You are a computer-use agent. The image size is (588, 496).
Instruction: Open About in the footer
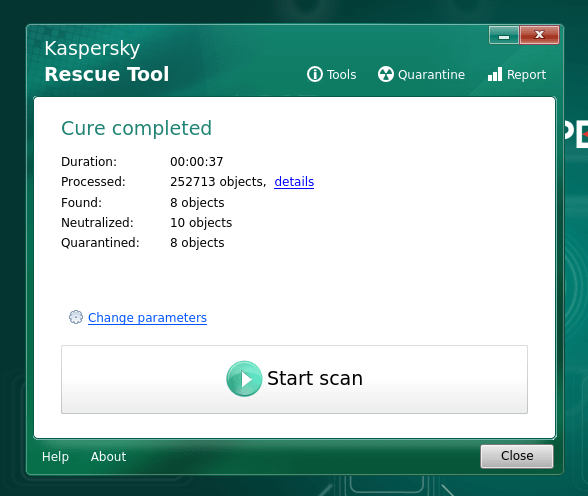point(108,456)
